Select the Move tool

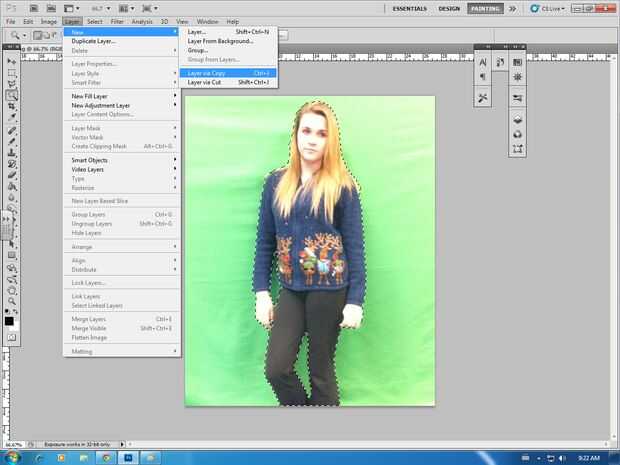[11, 62]
